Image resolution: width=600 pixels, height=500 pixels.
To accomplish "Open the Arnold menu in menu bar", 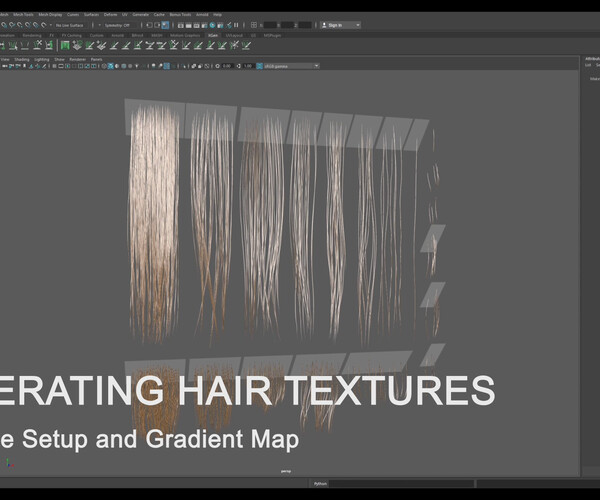I will pos(202,15).
